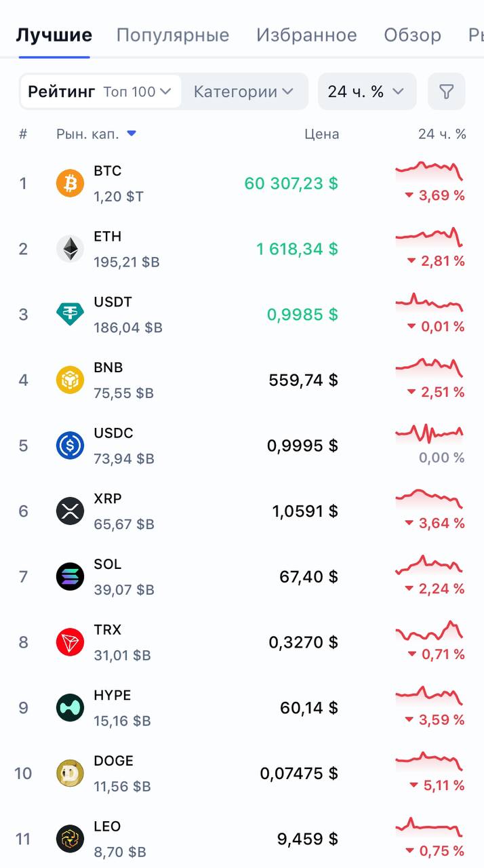Tap the Bitcoin coin icon
The height and width of the screenshot is (868, 484).
pos(70,183)
